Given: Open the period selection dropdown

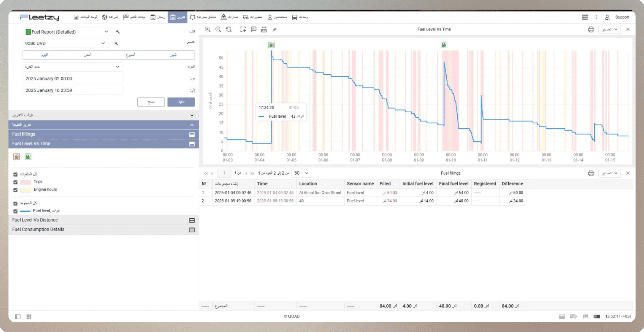Looking at the screenshot, I should tap(73, 67).
